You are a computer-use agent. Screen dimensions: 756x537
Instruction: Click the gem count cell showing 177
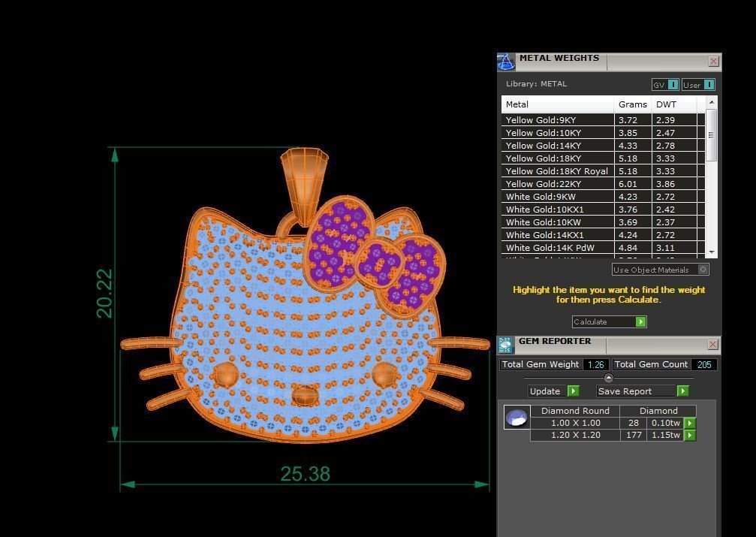(634, 435)
